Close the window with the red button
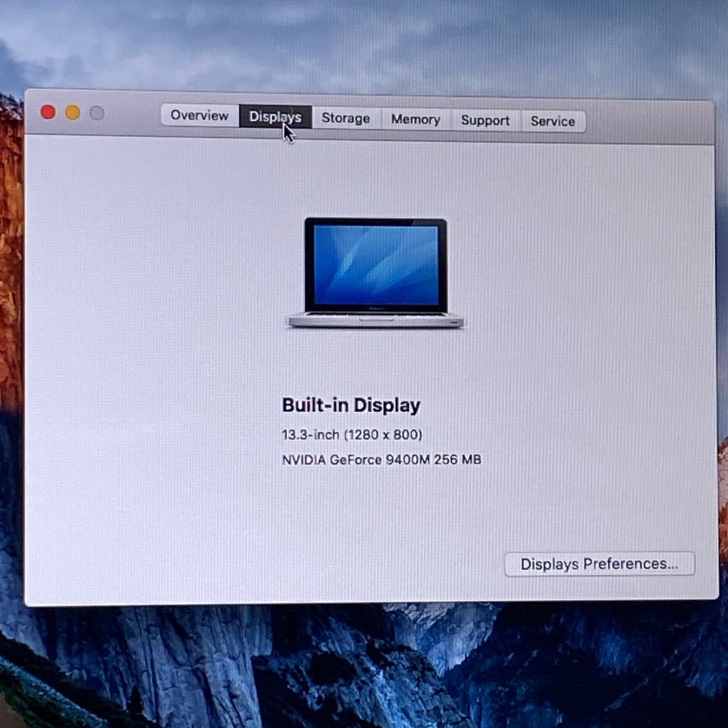 48,112
